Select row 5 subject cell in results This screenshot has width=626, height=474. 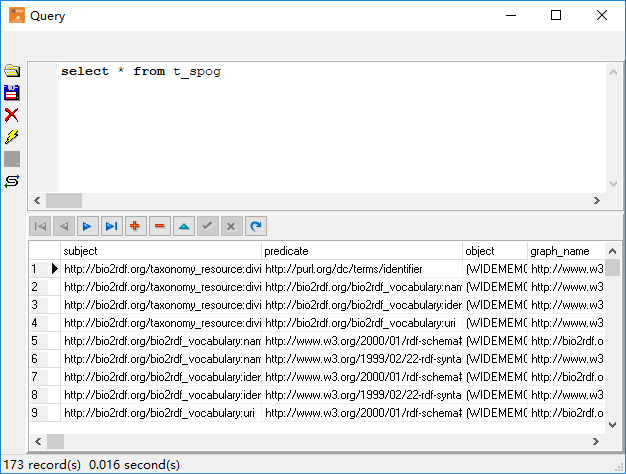(160, 341)
